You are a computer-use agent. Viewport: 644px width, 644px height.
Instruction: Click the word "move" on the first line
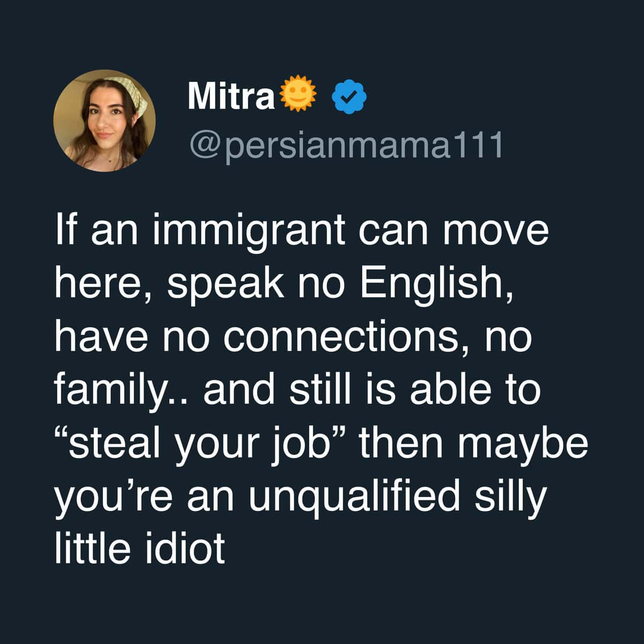(x=495, y=230)
